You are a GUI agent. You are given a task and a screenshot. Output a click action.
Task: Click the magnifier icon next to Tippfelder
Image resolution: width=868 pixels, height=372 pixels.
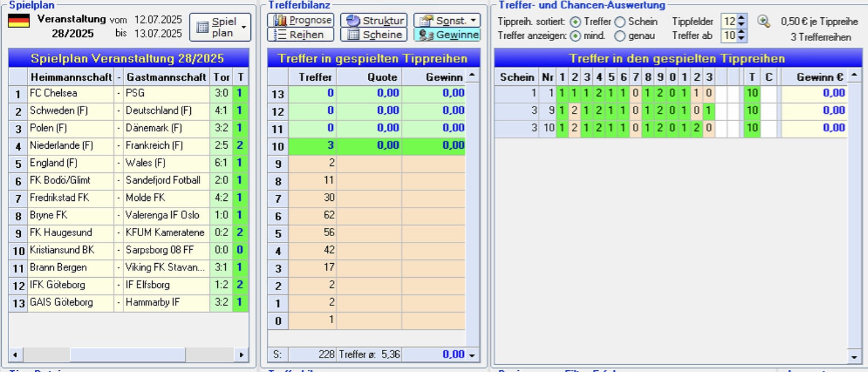[x=764, y=21]
